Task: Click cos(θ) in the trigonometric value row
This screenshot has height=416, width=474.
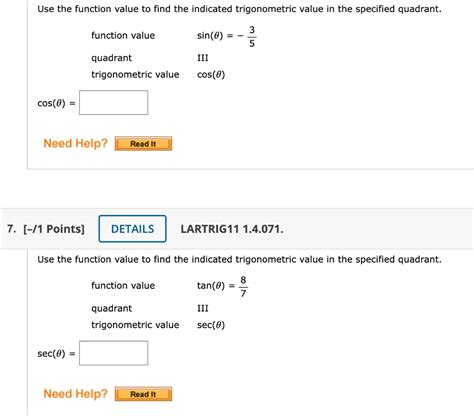Action: pos(211,75)
